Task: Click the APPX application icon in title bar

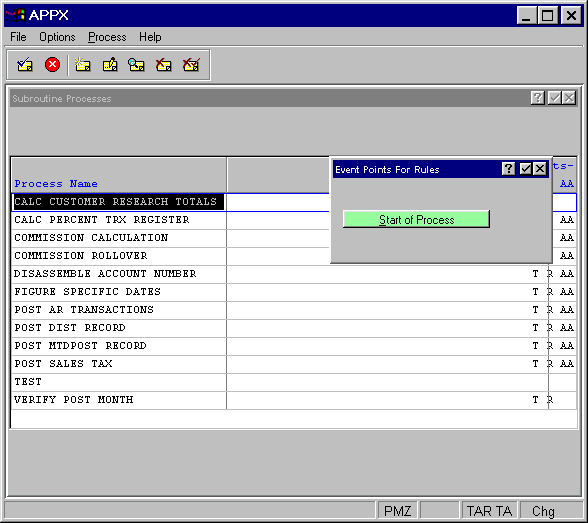Action: (x=15, y=15)
